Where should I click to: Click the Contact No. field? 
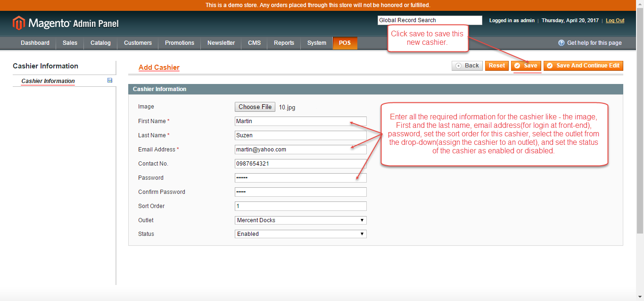tap(300, 164)
